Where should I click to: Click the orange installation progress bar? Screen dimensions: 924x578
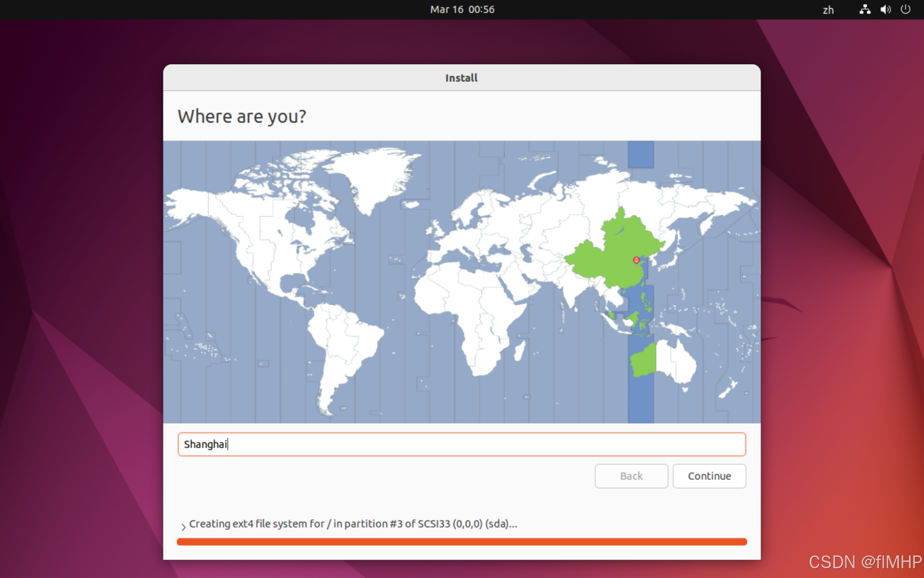462,541
